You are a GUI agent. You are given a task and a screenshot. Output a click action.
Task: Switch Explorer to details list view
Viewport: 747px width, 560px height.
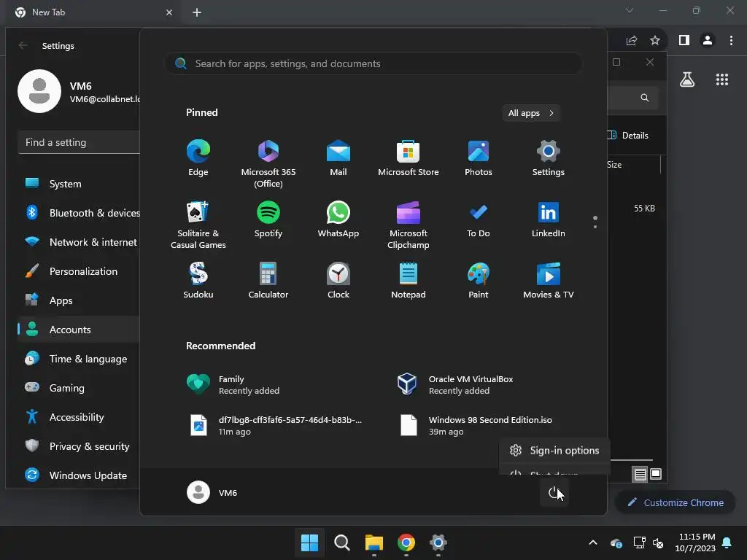point(640,474)
